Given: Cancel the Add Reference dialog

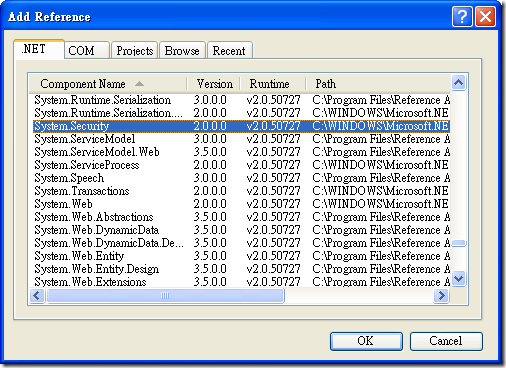Looking at the screenshot, I should click(446, 341).
